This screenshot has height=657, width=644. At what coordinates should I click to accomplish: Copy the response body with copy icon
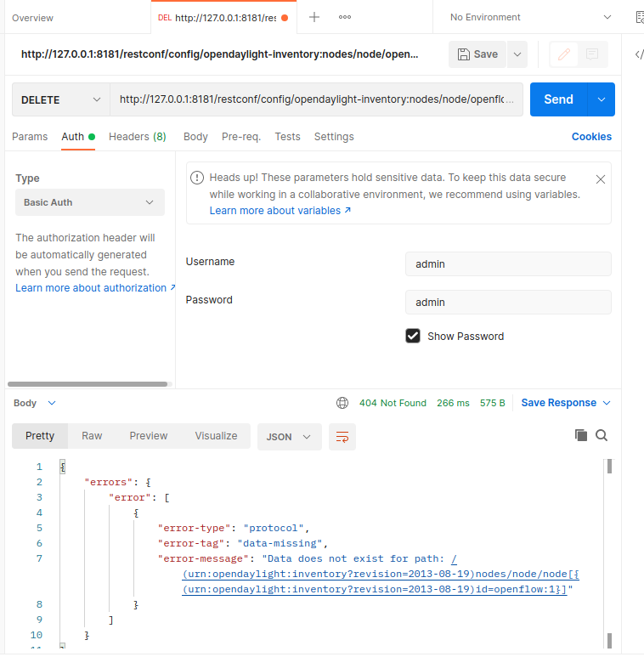(581, 435)
